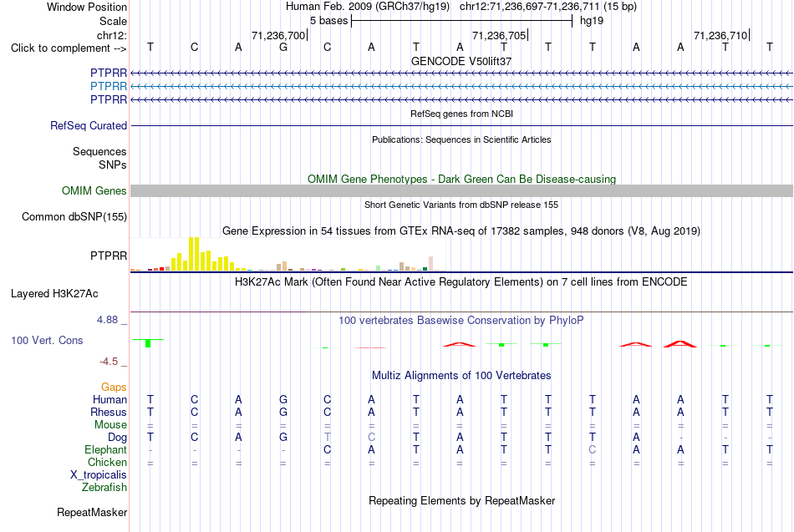
Task: Select the Dog alignment row label
Action: [117, 438]
